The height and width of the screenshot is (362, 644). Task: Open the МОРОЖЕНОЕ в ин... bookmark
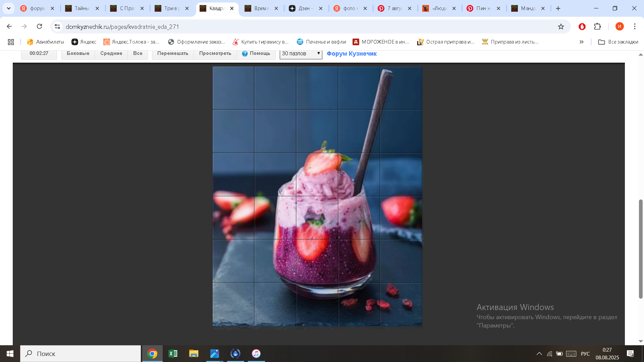pyautogui.click(x=381, y=42)
